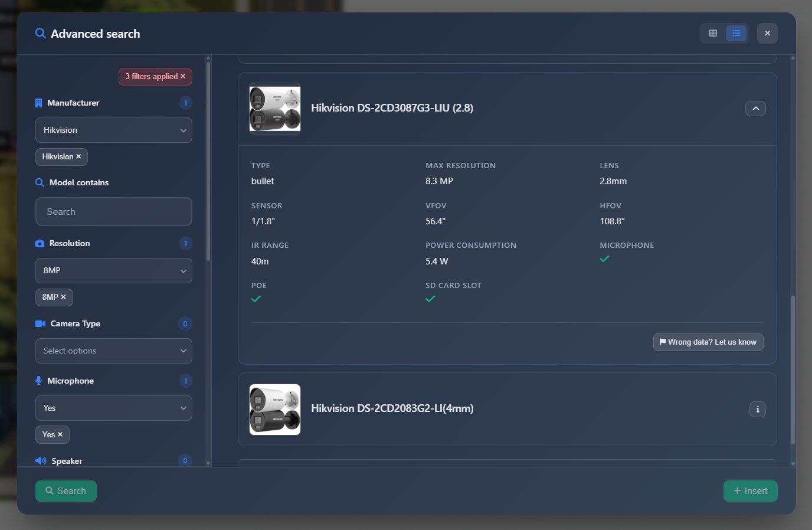Report wrong data via Let us know
Viewport: 812px width, 530px height.
pyautogui.click(x=708, y=342)
